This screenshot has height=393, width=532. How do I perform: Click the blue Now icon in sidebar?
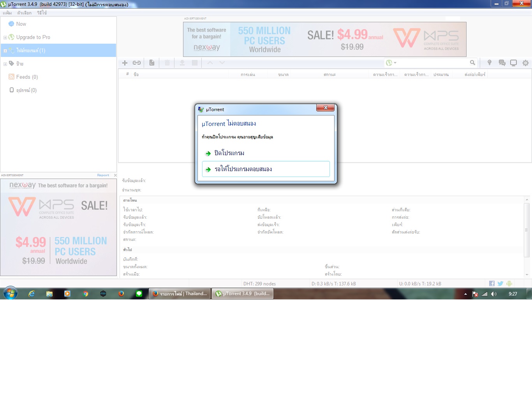[x=11, y=24]
